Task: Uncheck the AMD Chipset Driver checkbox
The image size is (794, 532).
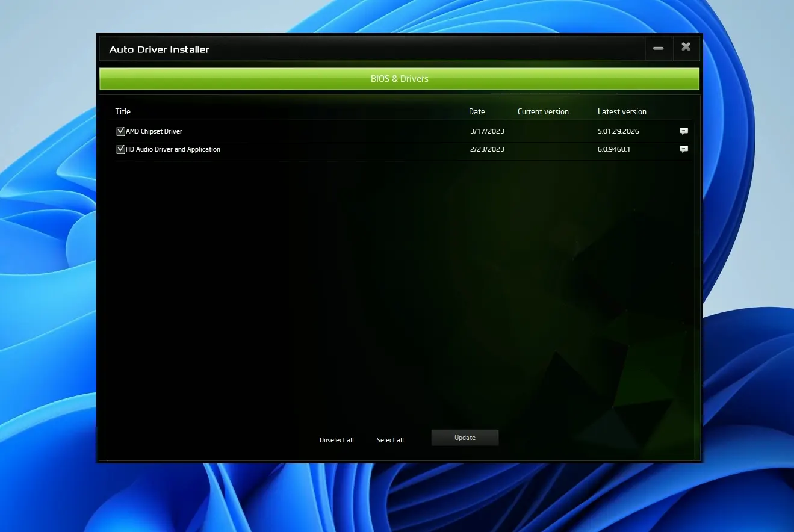Action: pos(120,131)
